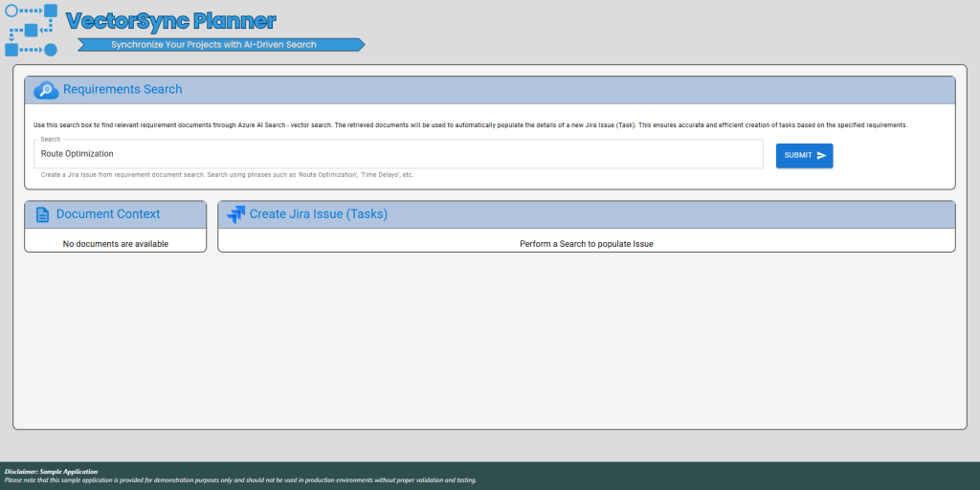Image resolution: width=980 pixels, height=490 pixels.
Task: Click the footer demonstration-purposes notice text
Action: (x=240, y=480)
